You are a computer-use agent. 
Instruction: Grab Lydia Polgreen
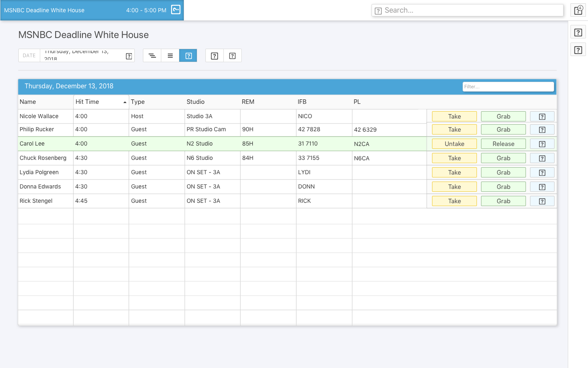(503, 173)
